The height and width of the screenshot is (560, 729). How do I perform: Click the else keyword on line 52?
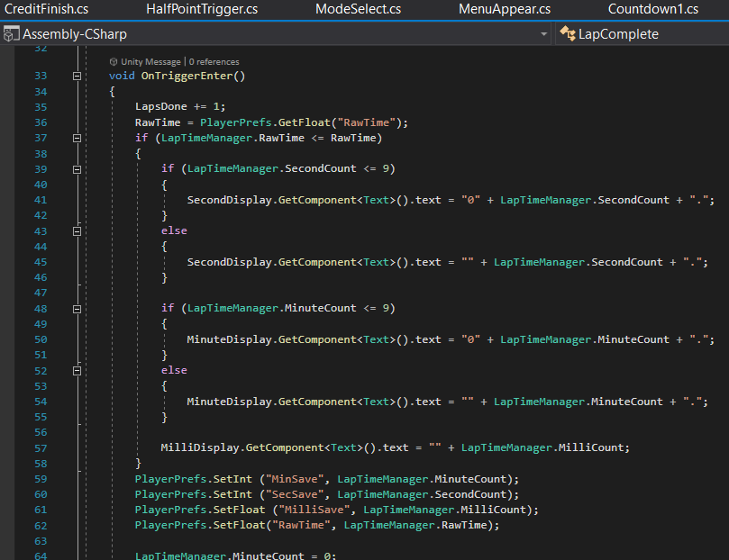click(174, 370)
